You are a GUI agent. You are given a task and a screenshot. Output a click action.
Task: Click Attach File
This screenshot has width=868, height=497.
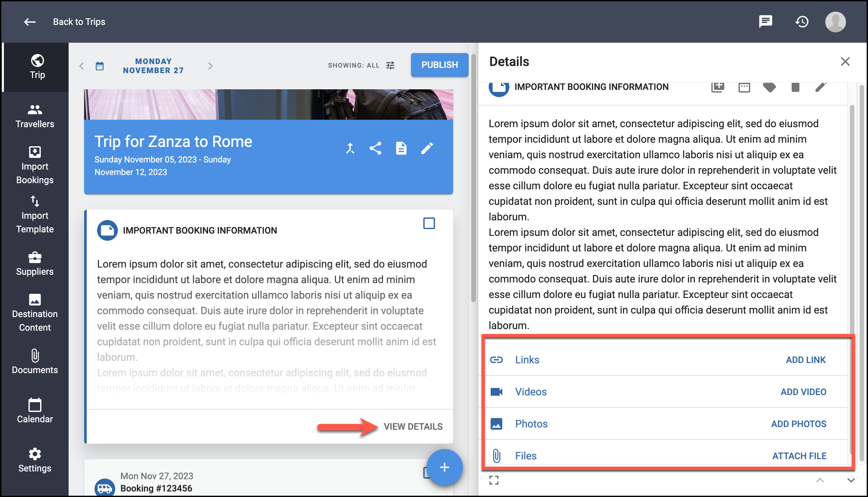pos(799,456)
